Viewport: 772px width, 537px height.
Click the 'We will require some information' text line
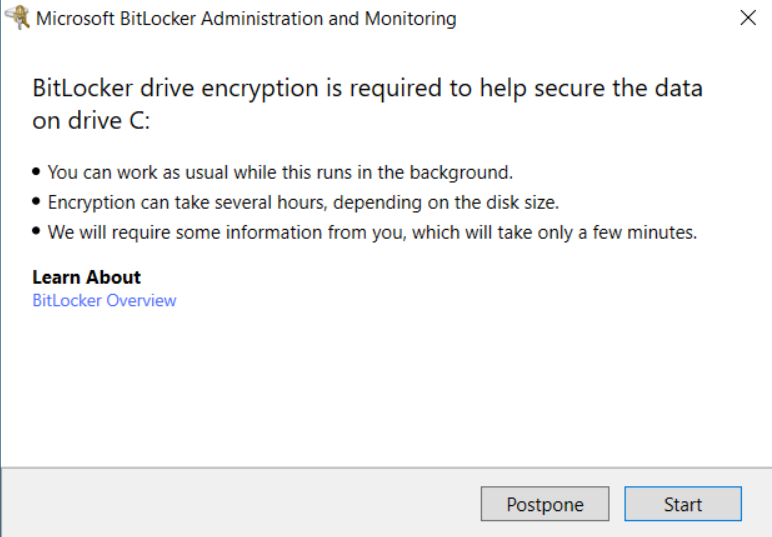372,232
